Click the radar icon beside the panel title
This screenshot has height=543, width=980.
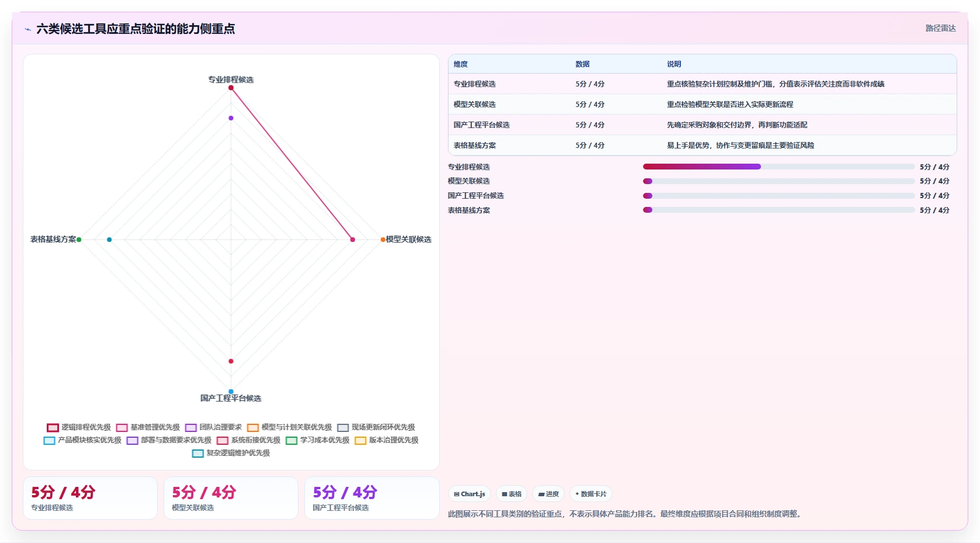click(27, 29)
